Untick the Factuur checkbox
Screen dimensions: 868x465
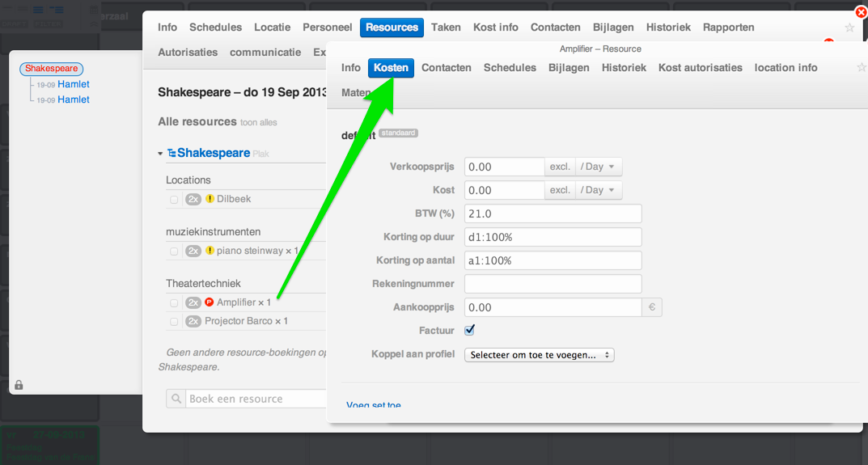(x=470, y=330)
